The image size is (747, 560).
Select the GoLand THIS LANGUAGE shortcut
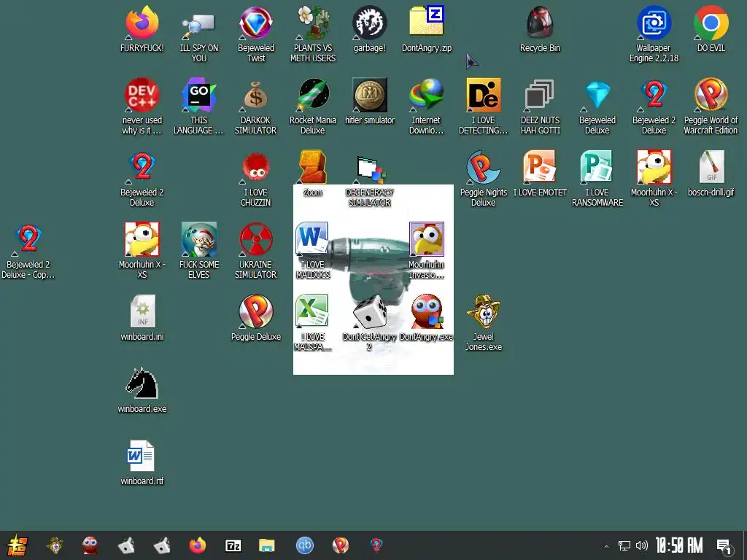tap(199, 107)
